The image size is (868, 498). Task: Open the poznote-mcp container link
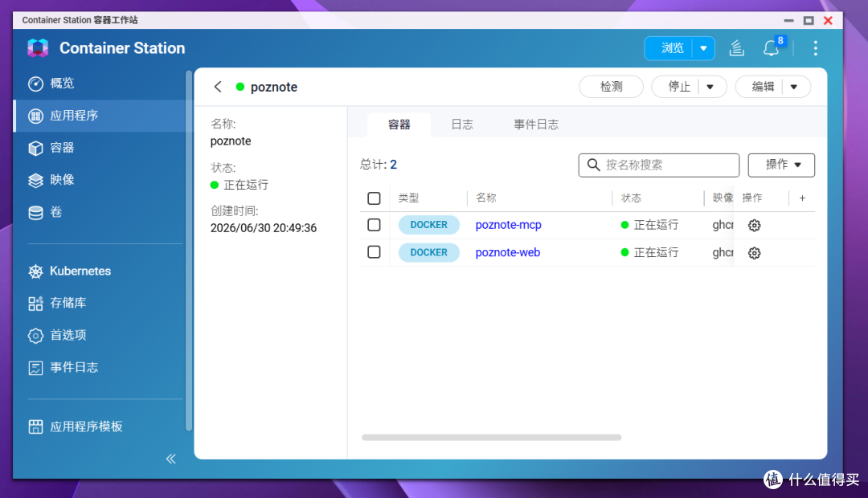click(x=508, y=225)
